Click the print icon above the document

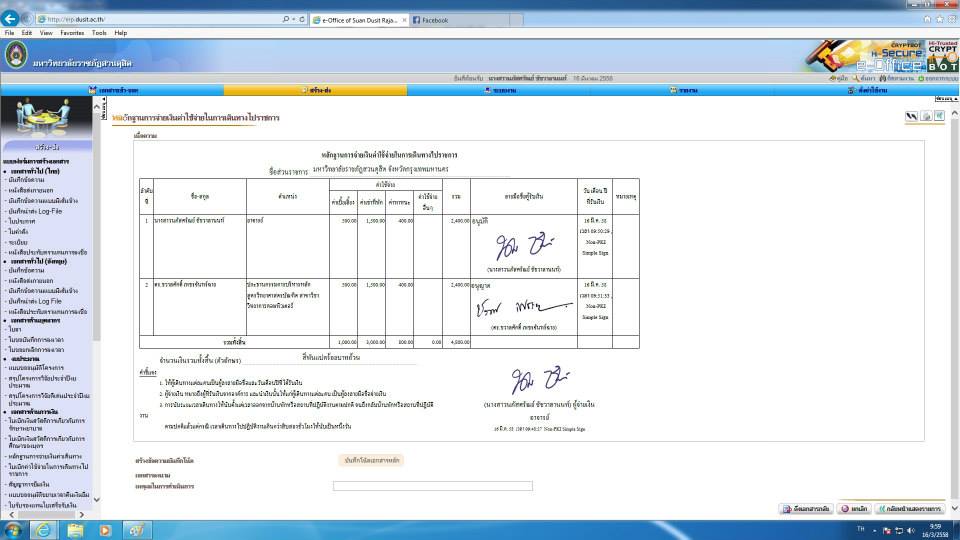[926, 116]
